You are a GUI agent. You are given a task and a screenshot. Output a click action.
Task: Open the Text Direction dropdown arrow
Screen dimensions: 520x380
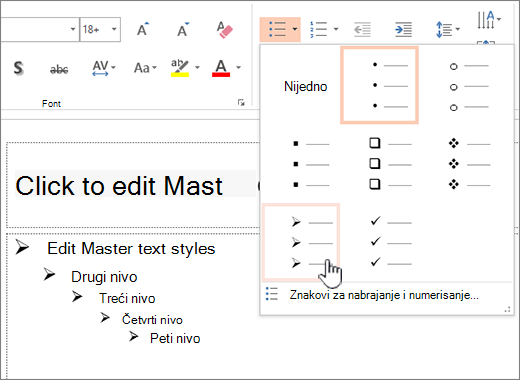499,19
